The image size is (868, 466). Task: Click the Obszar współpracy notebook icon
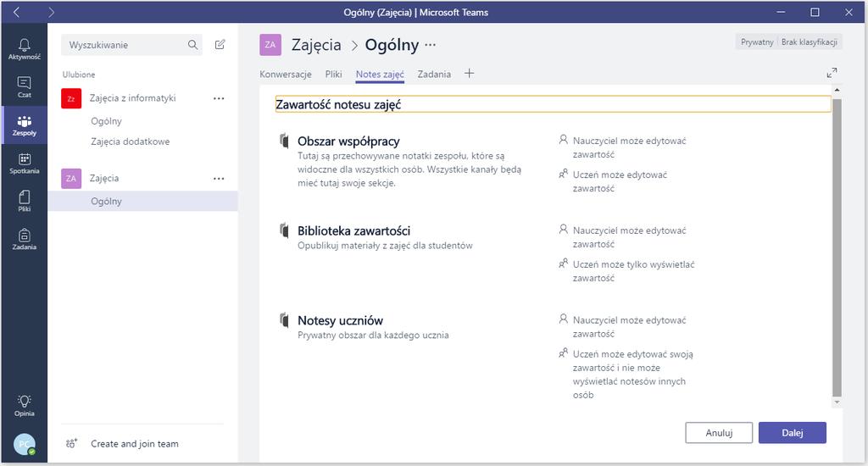tap(284, 141)
